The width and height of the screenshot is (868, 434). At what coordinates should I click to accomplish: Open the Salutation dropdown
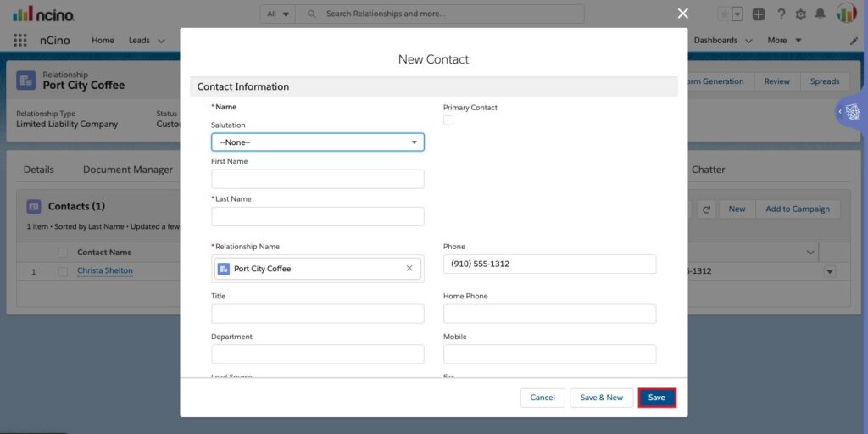(x=318, y=142)
